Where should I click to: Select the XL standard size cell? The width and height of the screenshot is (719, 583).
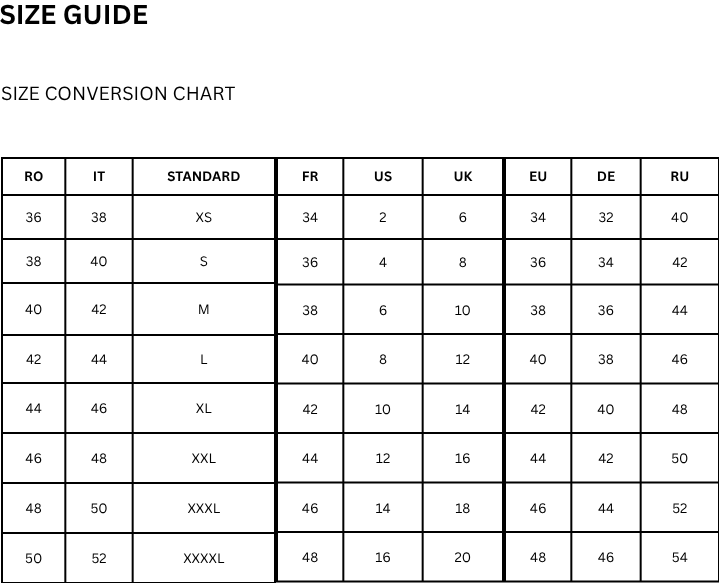point(204,408)
